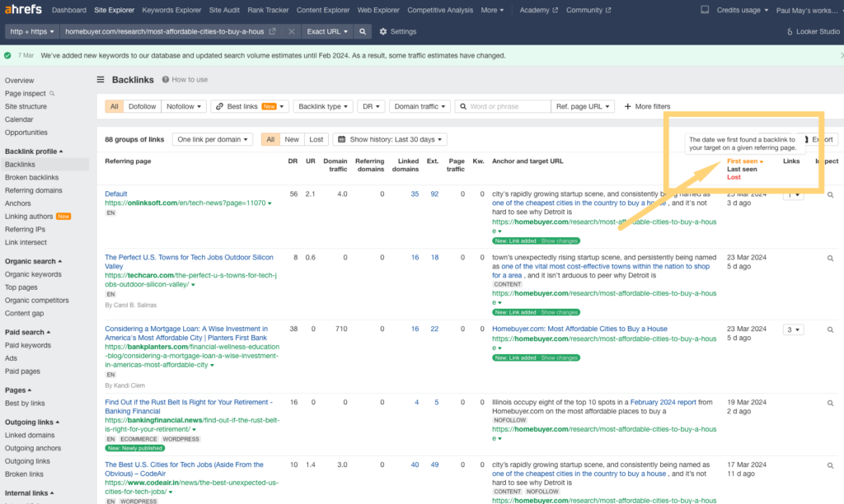Open Keywords Explorer in top navigation
Screen dimensions: 844x504
[170, 10]
